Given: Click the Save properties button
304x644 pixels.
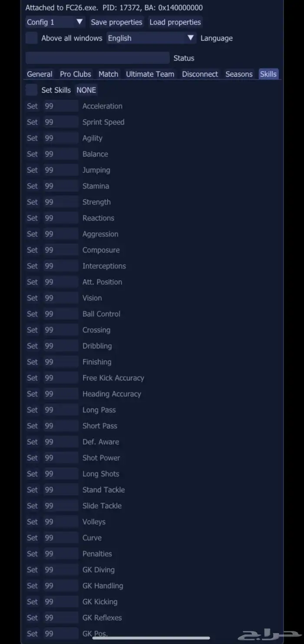Looking at the screenshot, I should 116,22.
